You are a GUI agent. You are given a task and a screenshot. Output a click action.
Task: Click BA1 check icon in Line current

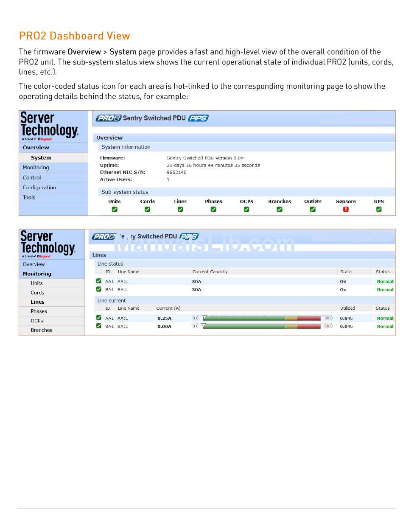(99, 326)
